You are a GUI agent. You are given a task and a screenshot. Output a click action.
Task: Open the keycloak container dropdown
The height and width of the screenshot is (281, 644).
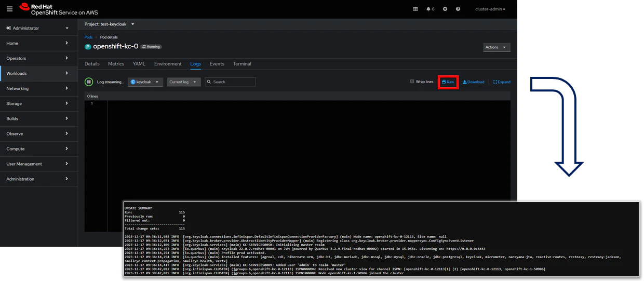click(145, 82)
